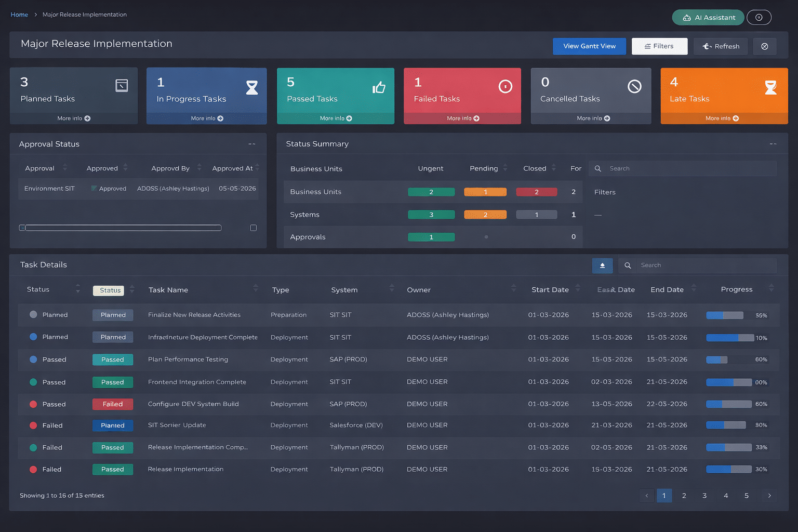Click the round info icon next to AI Assistant
The height and width of the screenshot is (532, 798).
759,18
